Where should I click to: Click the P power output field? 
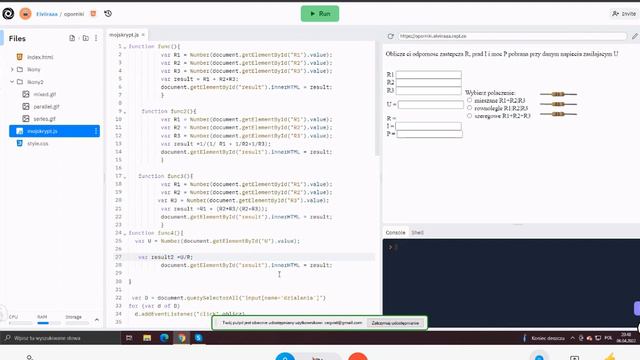pyautogui.click(x=429, y=134)
